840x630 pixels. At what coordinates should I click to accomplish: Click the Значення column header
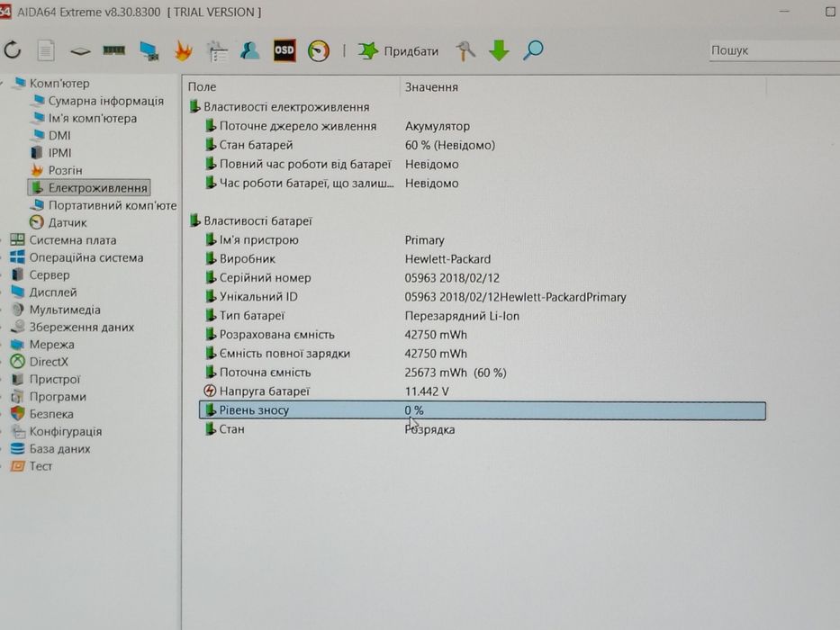pos(431,87)
